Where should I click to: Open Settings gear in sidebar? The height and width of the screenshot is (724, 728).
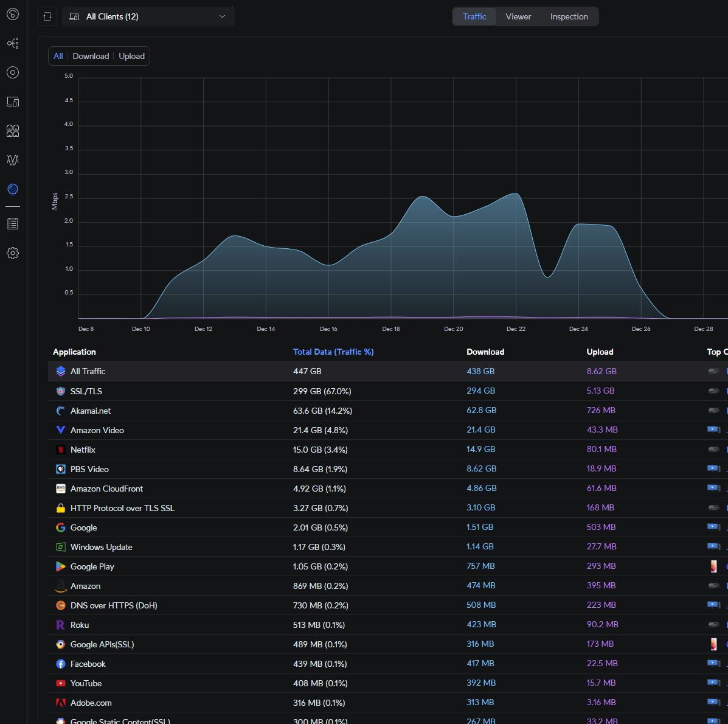point(13,253)
